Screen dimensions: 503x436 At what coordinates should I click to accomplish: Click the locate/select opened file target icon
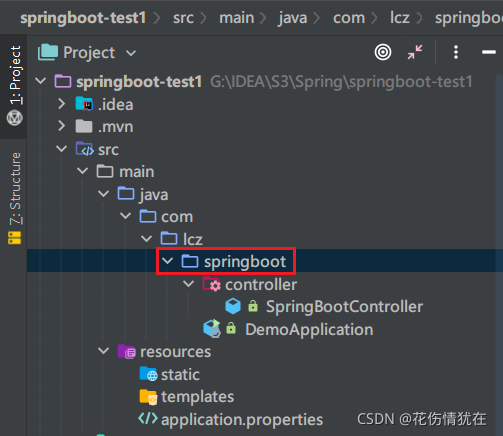[383, 52]
